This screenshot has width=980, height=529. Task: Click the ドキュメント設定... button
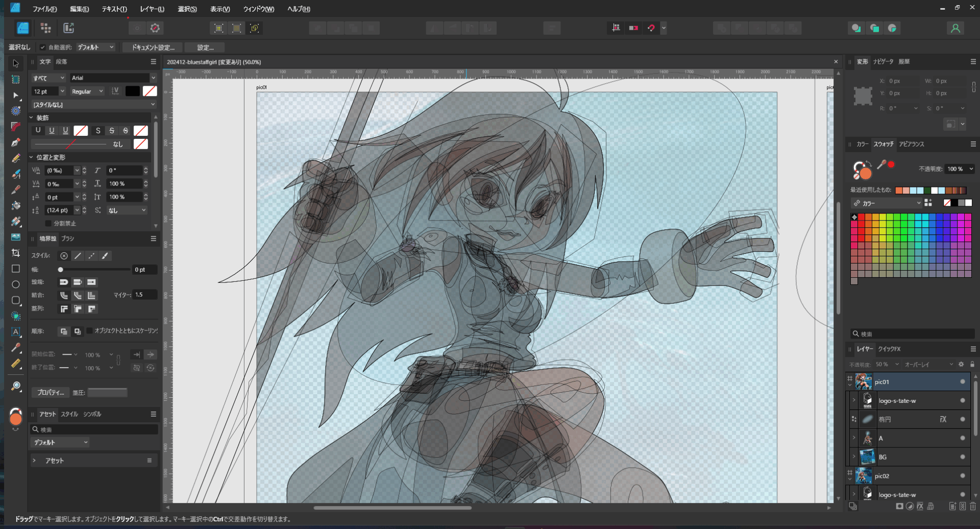click(153, 47)
